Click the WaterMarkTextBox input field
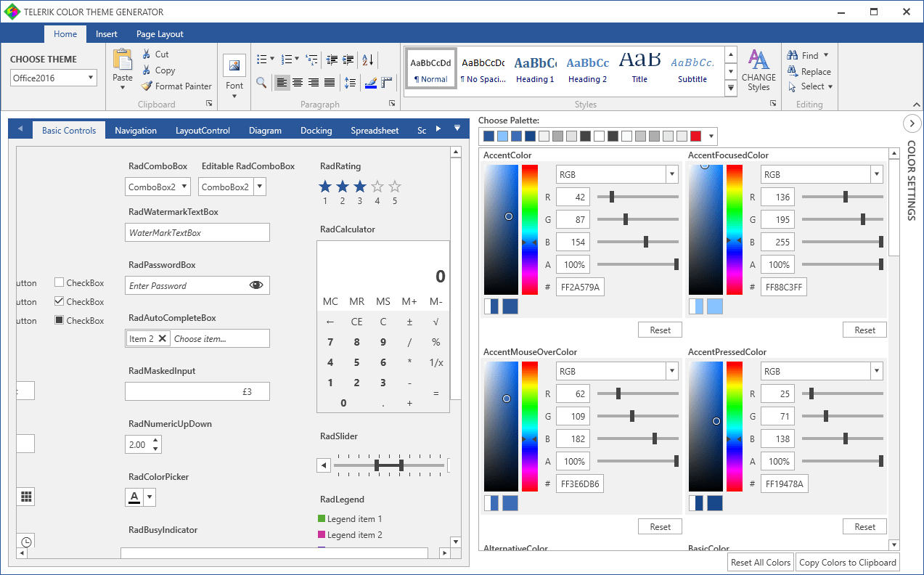924x575 pixels. tap(197, 232)
